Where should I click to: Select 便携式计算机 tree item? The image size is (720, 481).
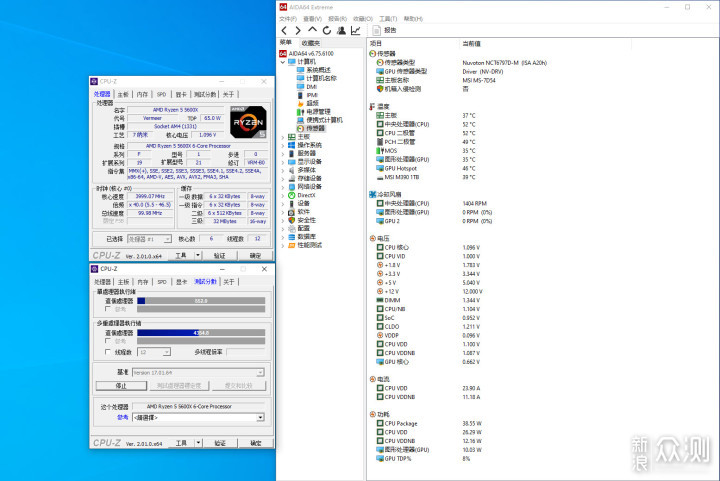[x=320, y=120]
